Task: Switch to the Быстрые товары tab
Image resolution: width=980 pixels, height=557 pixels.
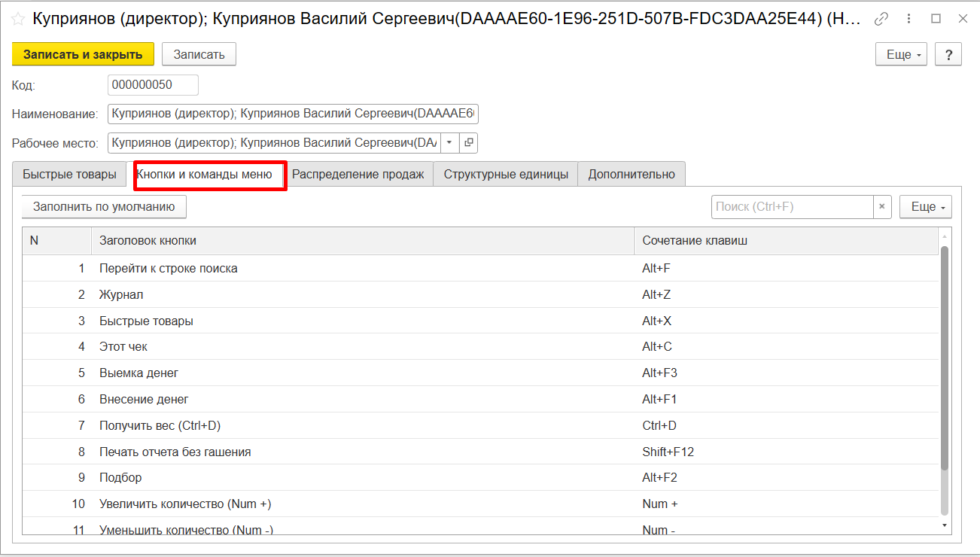Action: (69, 175)
